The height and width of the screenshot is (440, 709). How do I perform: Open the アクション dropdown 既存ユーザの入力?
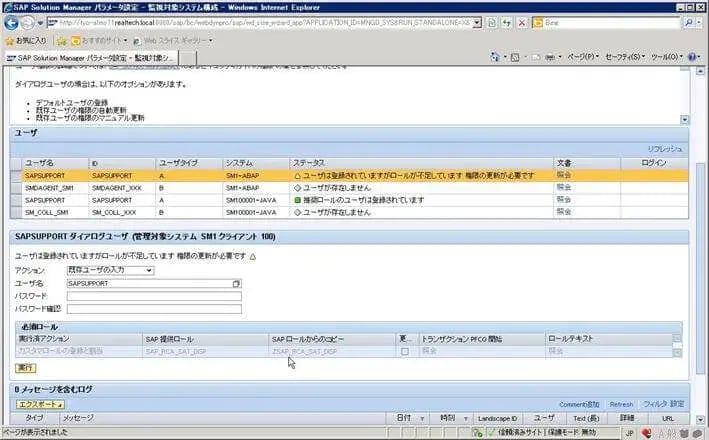(x=110, y=270)
